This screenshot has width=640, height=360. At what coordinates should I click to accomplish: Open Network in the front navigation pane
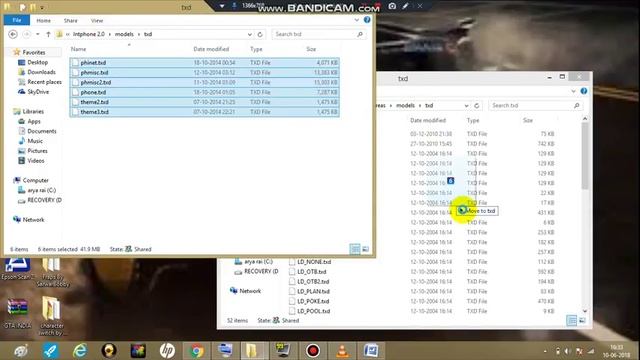(x=33, y=220)
